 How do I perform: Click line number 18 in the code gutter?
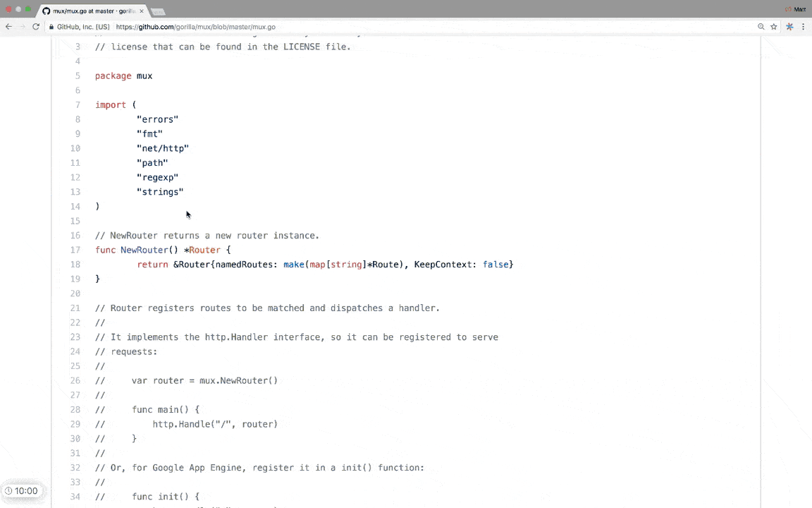75,264
